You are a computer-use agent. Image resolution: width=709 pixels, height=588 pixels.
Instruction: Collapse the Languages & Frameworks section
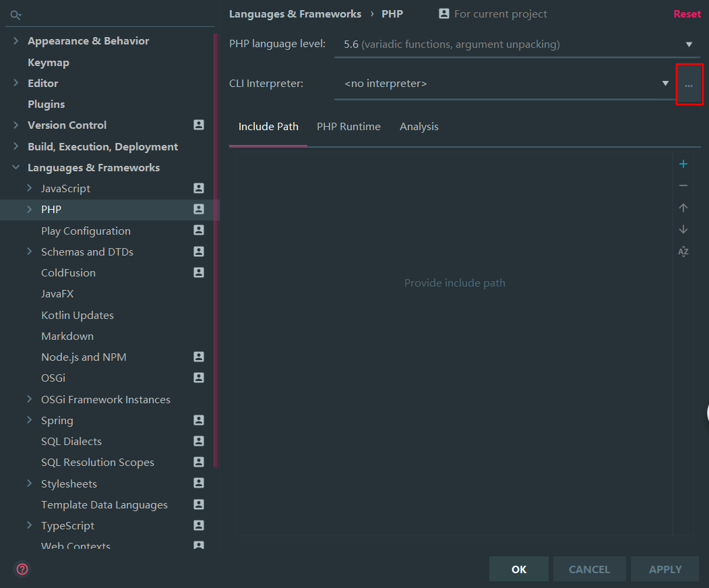pyautogui.click(x=15, y=167)
